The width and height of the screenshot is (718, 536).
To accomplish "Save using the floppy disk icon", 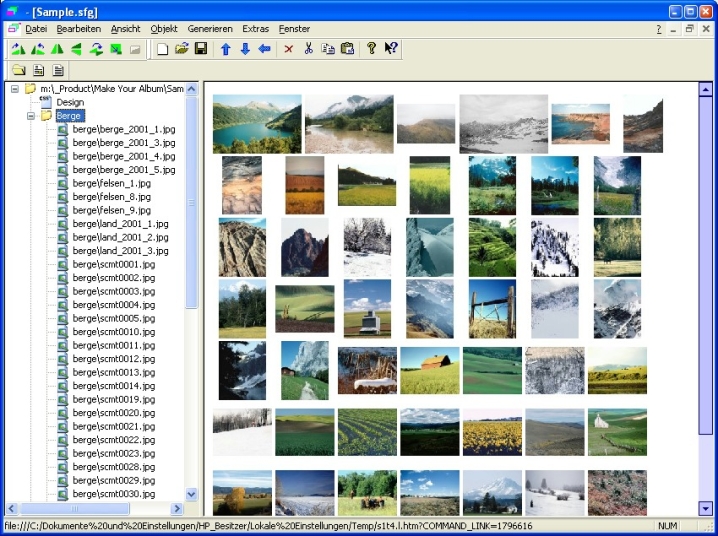I will pyautogui.click(x=201, y=49).
